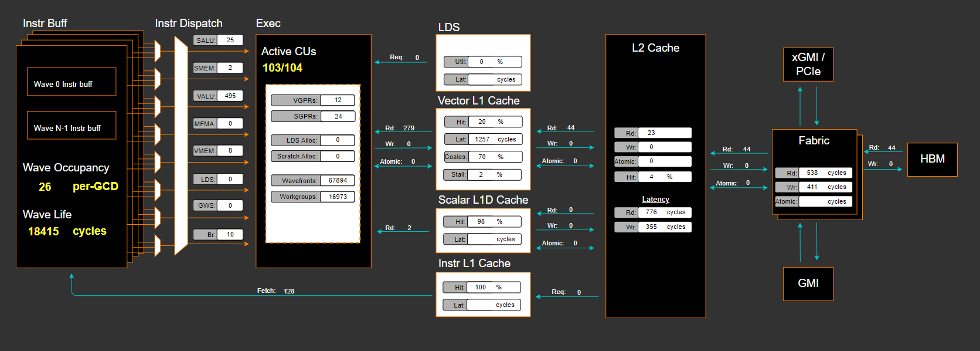
Task: Select the VALU value field showing 495
Action: (230, 96)
